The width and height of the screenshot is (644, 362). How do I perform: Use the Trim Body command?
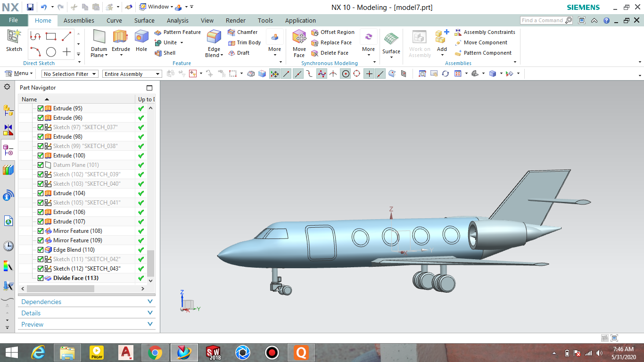244,42
